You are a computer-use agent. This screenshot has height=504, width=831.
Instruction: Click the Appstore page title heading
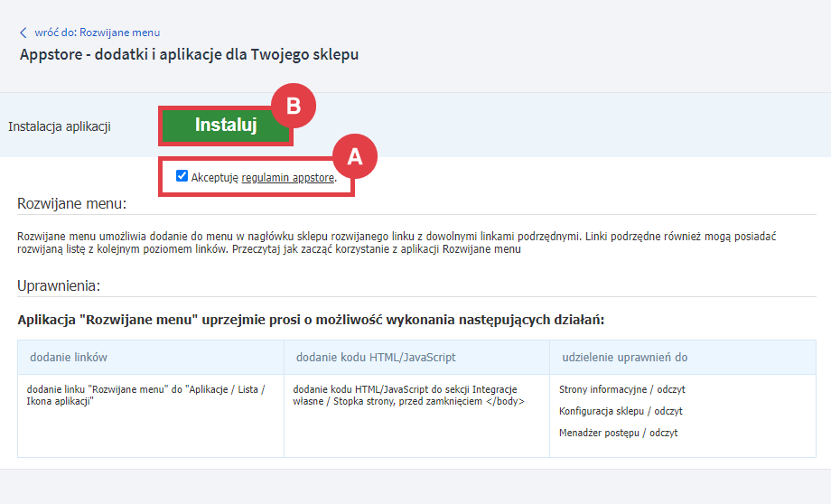click(189, 54)
